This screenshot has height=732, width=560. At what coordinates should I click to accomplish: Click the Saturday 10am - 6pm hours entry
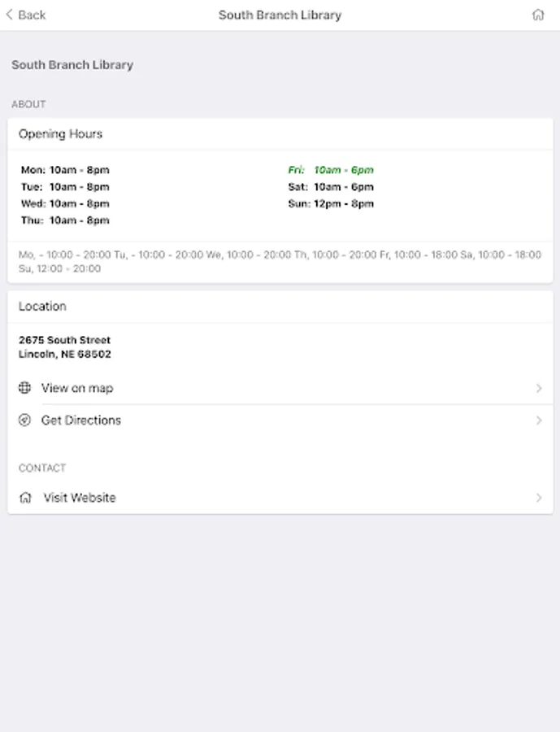[x=331, y=187]
